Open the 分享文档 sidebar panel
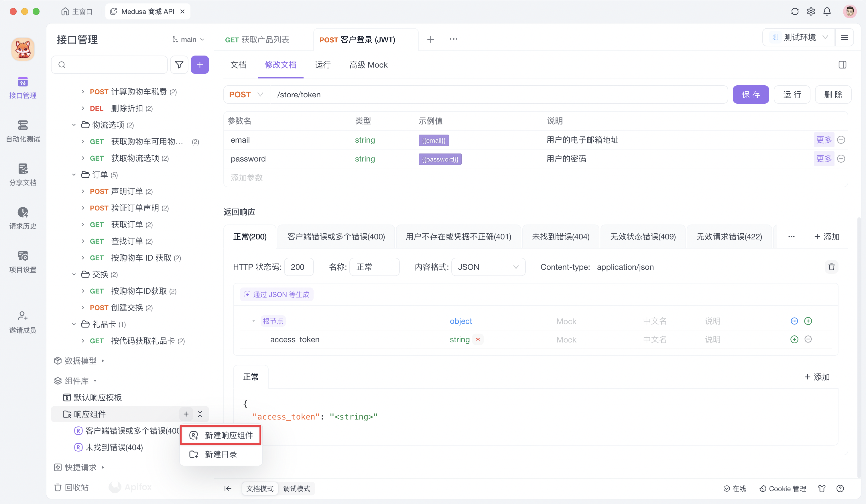 point(23,174)
